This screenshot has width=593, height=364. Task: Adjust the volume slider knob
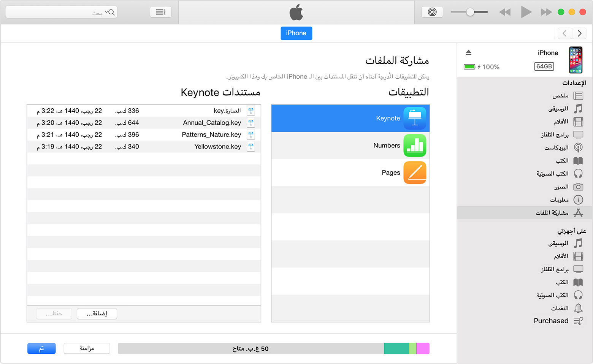click(x=470, y=12)
